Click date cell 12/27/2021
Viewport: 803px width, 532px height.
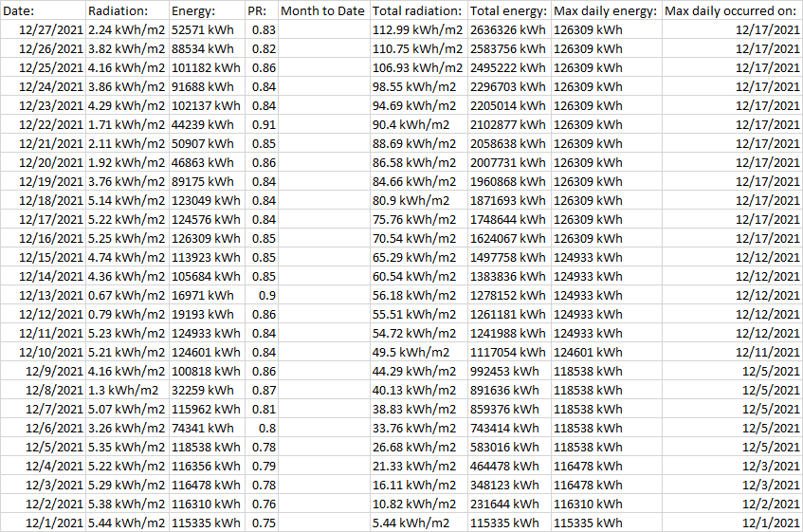[43, 29]
